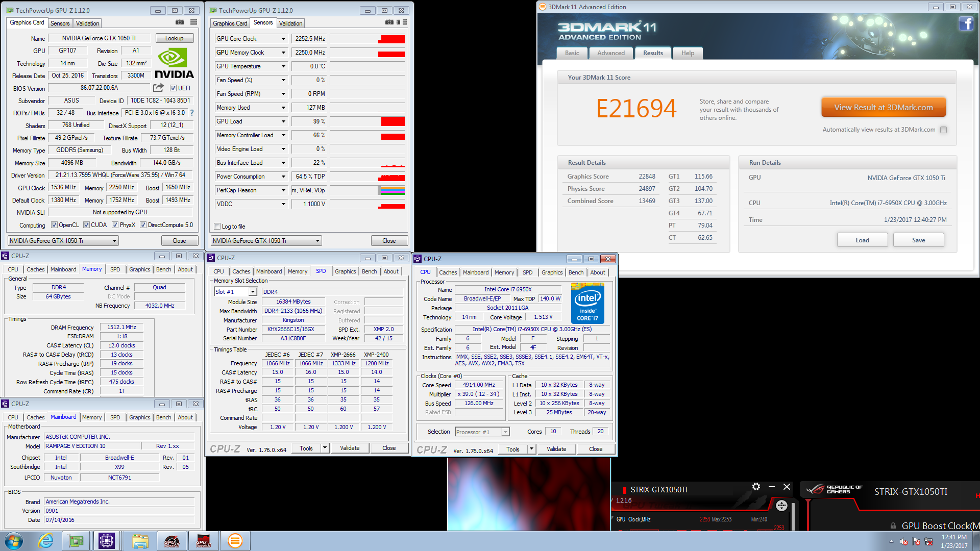Click the Intel Core i7 logo in CPU-Z

coord(587,304)
